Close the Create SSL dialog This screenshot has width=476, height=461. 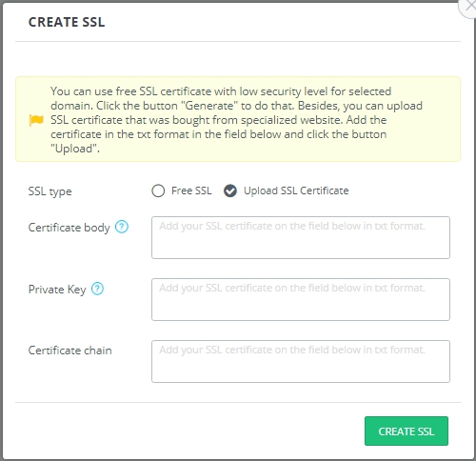click(469, 7)
